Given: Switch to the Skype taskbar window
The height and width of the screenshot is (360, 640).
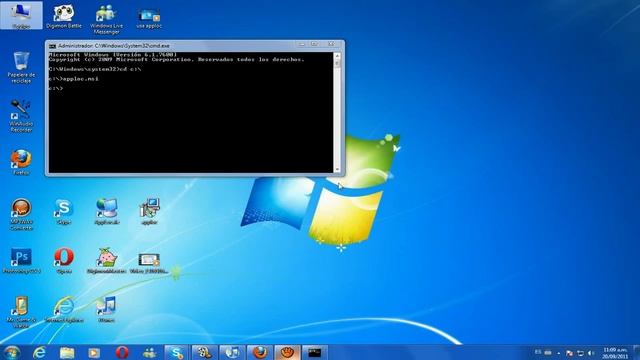Looking at the screenshot, I should point(177,352).
